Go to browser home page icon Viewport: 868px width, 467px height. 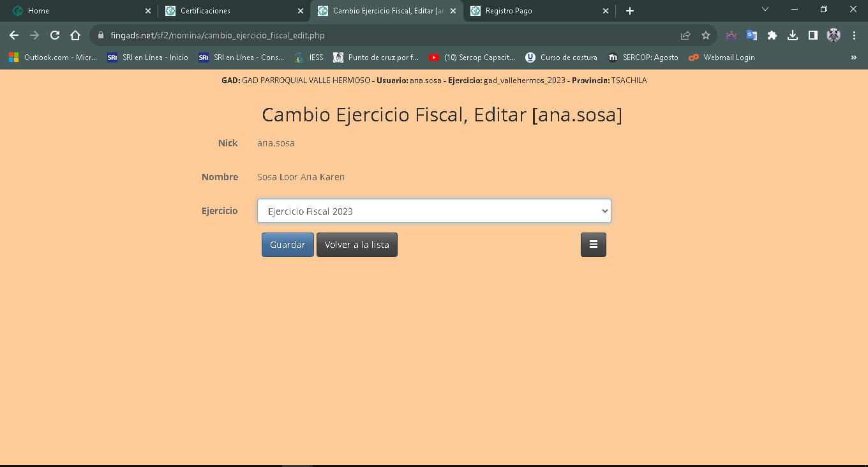[75, 36]
